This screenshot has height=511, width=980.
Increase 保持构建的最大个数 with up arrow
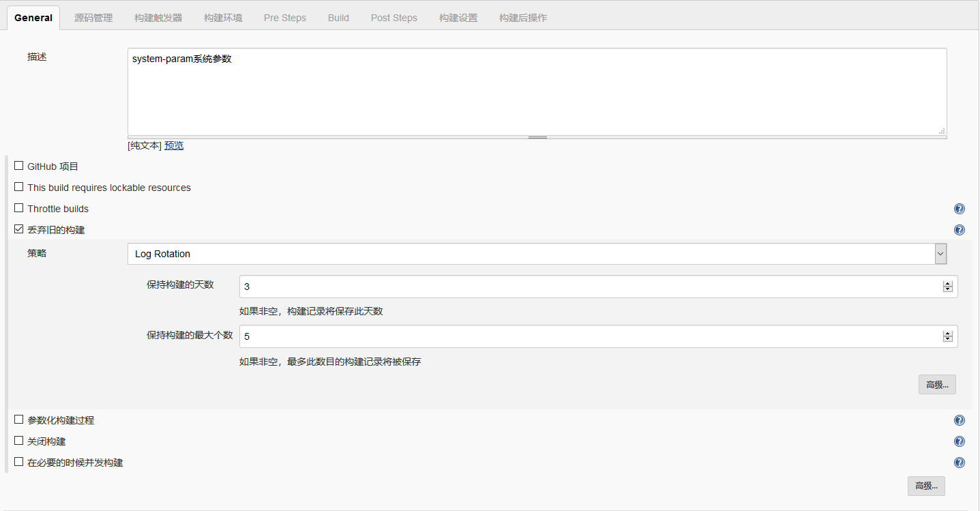point(947,334)
